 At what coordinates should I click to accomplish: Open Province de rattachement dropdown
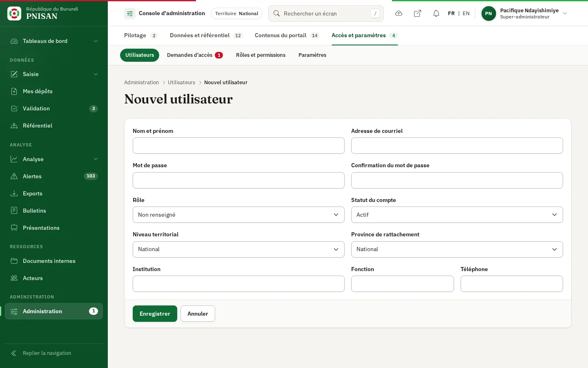(457, 249)
